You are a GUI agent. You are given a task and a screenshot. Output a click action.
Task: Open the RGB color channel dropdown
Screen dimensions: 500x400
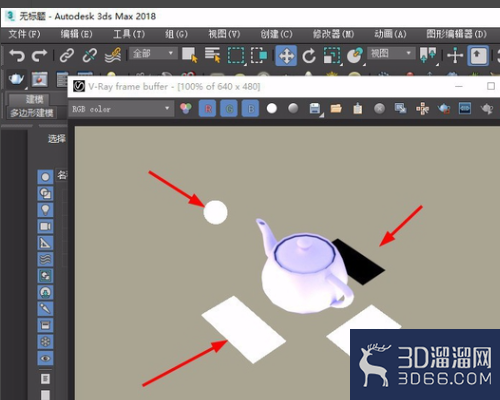(x=121, y=109)
